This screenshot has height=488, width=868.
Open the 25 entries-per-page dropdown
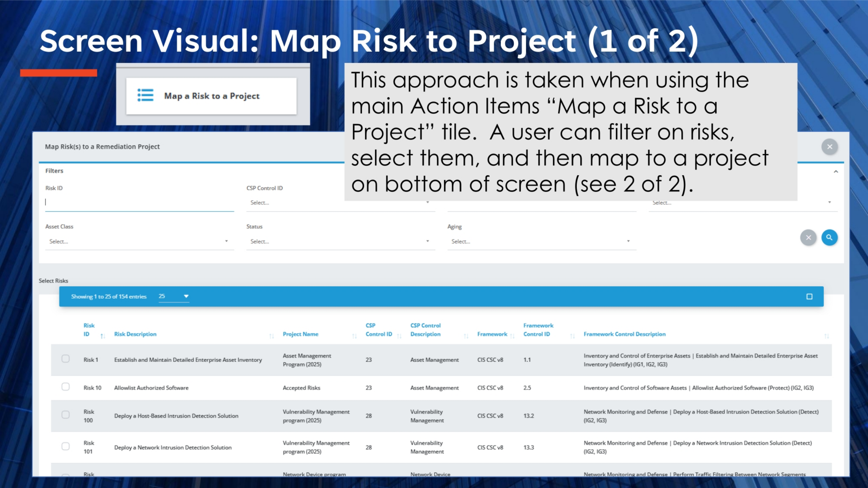pyautogui.click(x=174, y=296)
